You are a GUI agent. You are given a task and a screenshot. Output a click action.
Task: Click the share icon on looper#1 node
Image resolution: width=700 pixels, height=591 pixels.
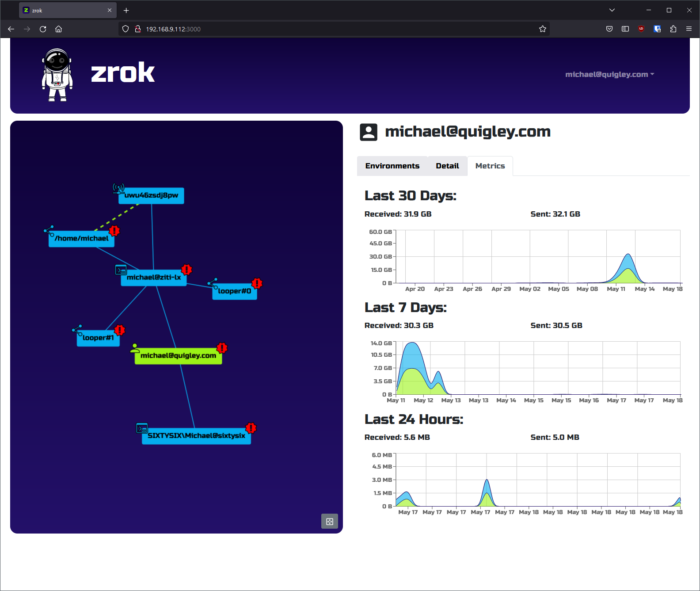pos(77,330)
